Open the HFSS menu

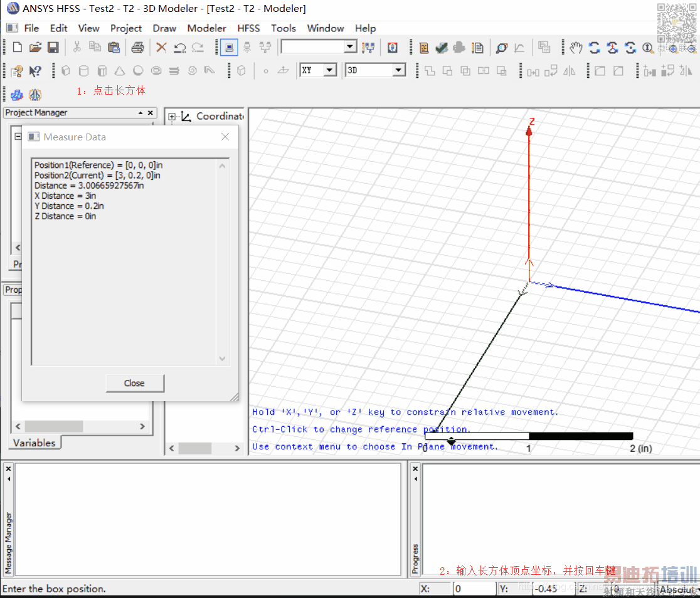click(x=250, y=28)
